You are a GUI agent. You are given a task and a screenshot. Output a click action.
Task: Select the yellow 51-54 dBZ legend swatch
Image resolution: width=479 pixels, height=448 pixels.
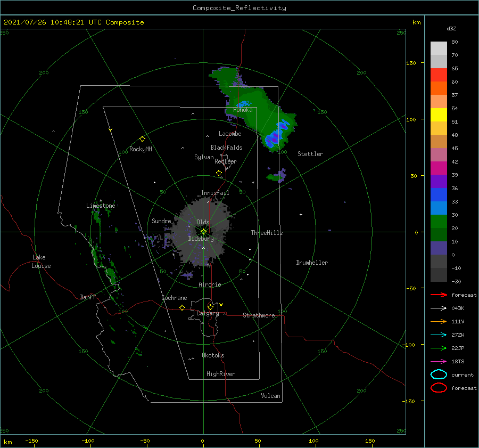[439, 115]
